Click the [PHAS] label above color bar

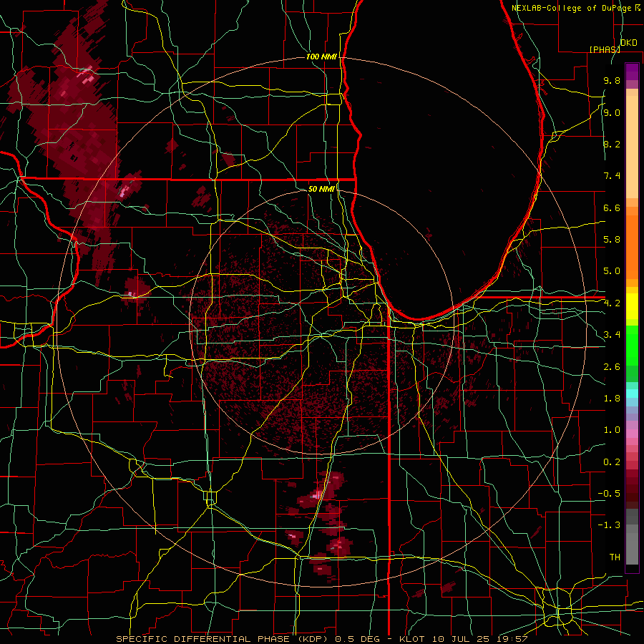pyautogui.click(x=605, y=49)
